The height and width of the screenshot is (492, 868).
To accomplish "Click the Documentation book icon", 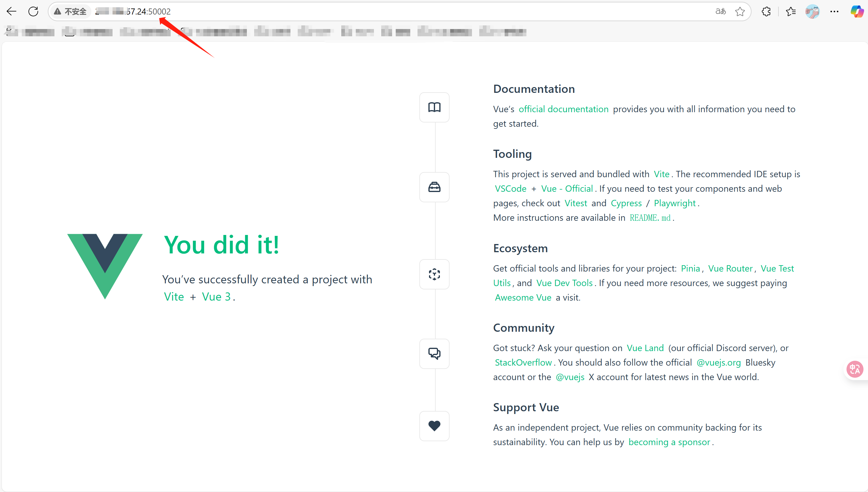I will click(434, 107).
